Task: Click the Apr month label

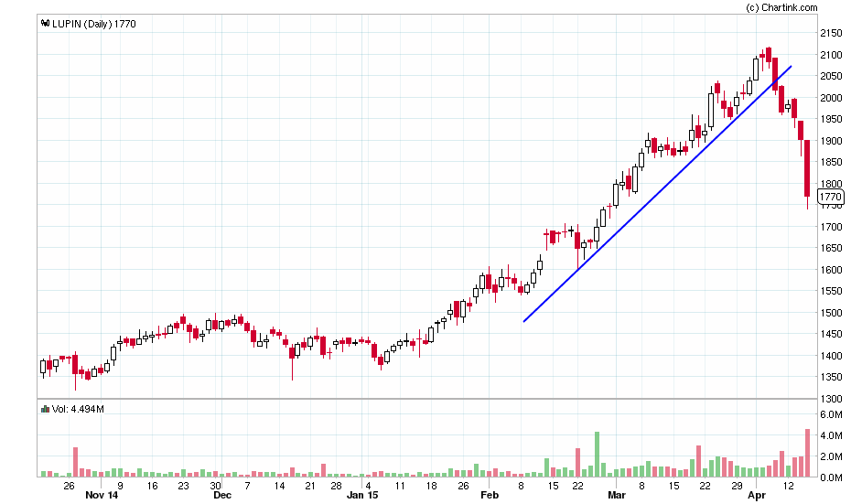Action: 756,495
